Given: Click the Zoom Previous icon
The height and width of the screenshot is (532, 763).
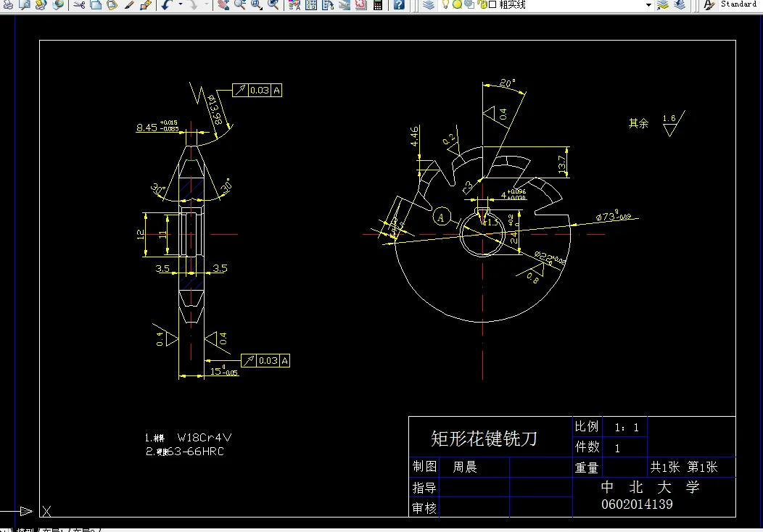Looking at the screenshot, I should (273, 5).
